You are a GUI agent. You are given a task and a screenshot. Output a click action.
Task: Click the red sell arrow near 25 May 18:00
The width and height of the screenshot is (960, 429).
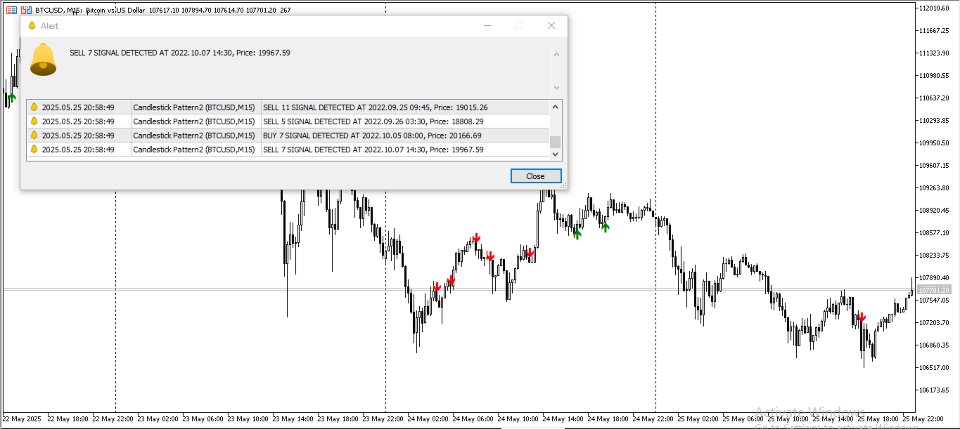[x=861, y=316]
